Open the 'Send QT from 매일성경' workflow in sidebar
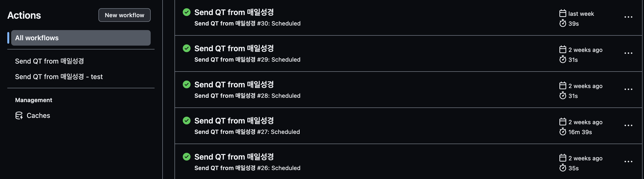The image size is (644, 179). pyautogui.click(x=50, y=61)
